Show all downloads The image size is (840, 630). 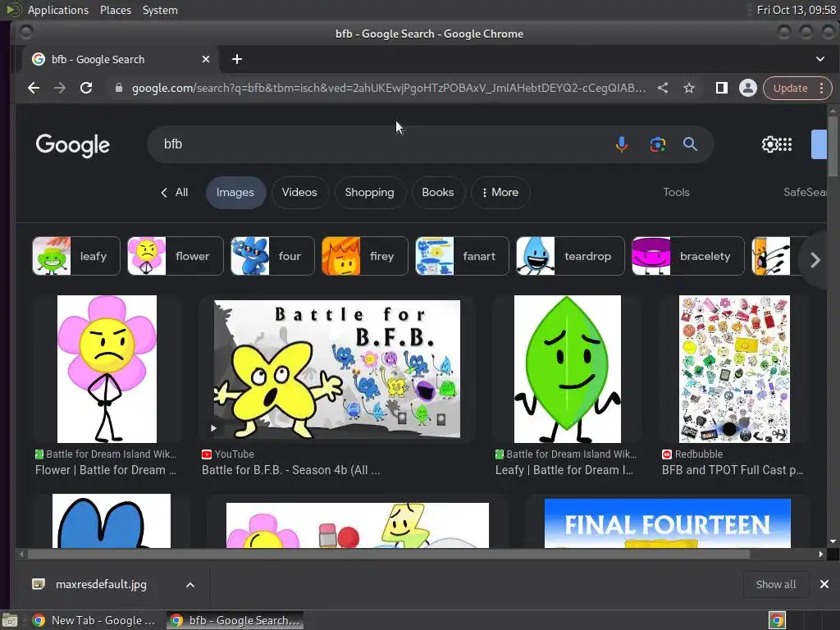(776, 584)
